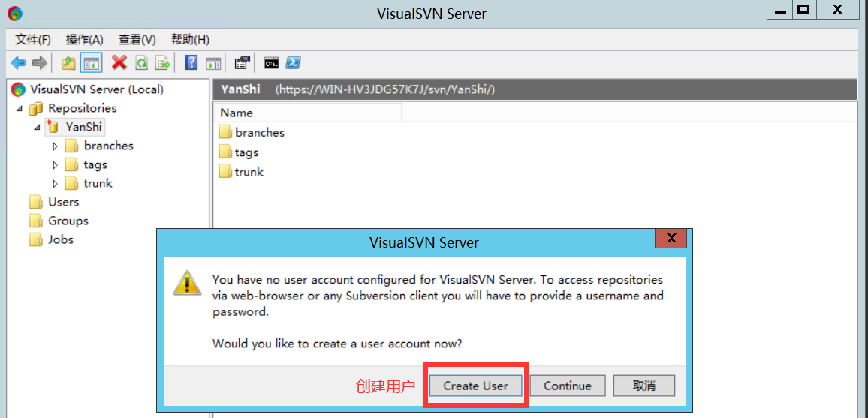The image size is (868, 418).
Task: Minimize the main VisualSVN Server window
Action: coord(779,10)
